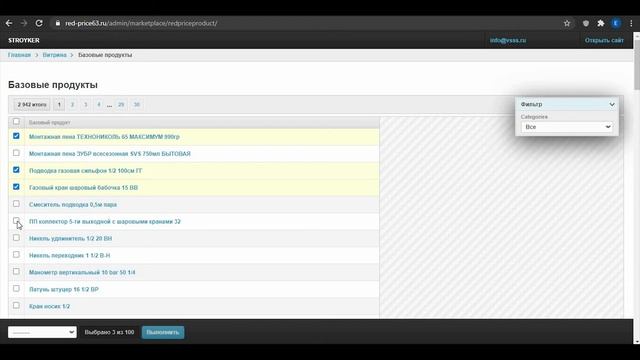This screenshot has width=640, height=360.
Task: Open the info@vsss.ru account link
Action: 508,40
